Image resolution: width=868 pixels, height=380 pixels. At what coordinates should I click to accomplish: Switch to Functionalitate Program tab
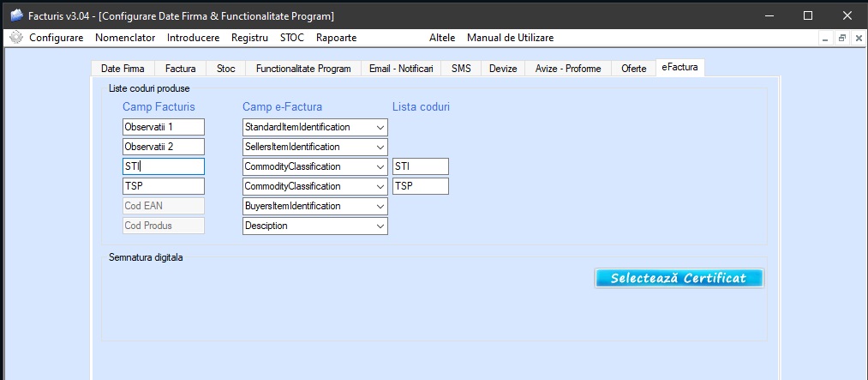click(x=303, y=69)
